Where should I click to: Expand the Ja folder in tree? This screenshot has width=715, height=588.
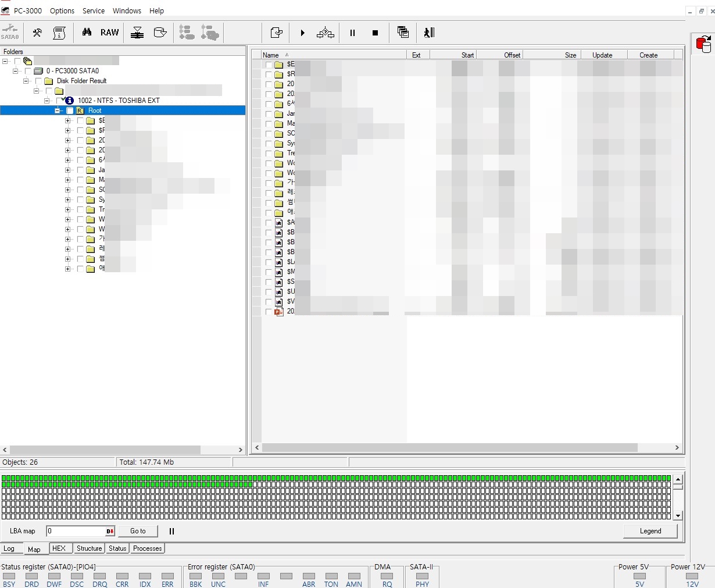click(68, 170)
